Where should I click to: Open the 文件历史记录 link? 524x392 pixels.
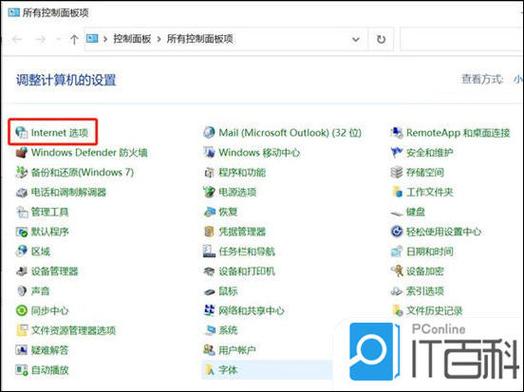click(434, 310)
